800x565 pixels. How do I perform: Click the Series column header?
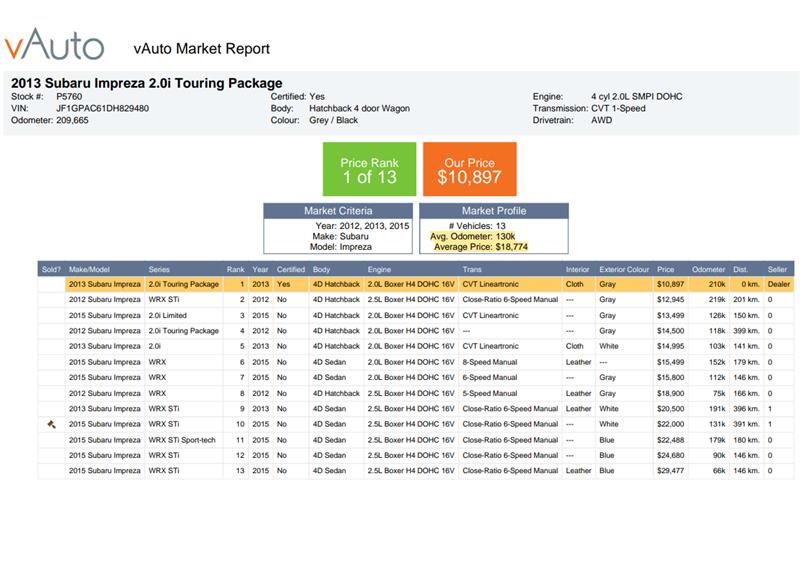(159, 269)
